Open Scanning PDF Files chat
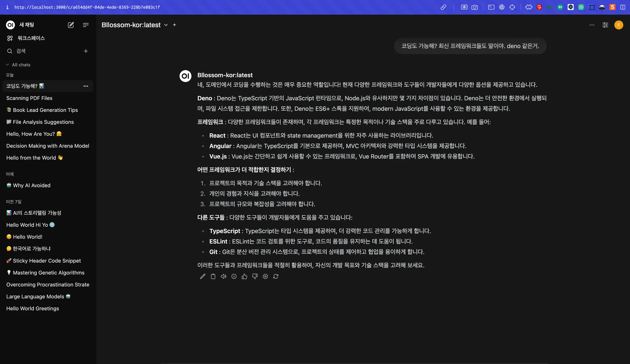Viewport: 630px width, 364px height. point(29,98)
